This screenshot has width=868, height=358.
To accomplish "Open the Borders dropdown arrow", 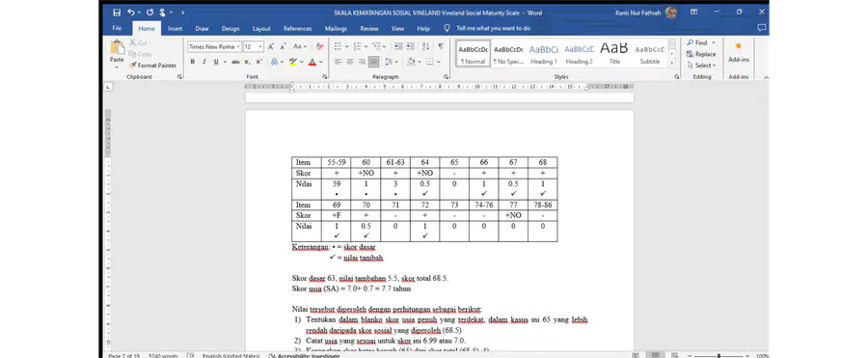I will pos(439,62).
